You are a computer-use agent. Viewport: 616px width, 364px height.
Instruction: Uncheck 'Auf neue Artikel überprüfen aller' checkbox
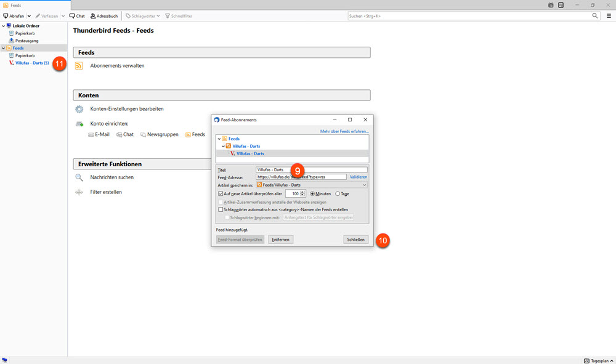(x=221, y=193)
